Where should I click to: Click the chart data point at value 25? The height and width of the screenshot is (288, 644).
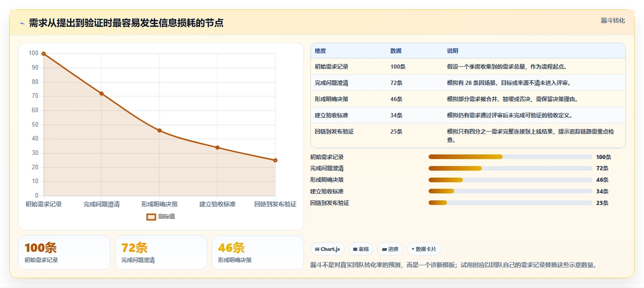[275, 160]
